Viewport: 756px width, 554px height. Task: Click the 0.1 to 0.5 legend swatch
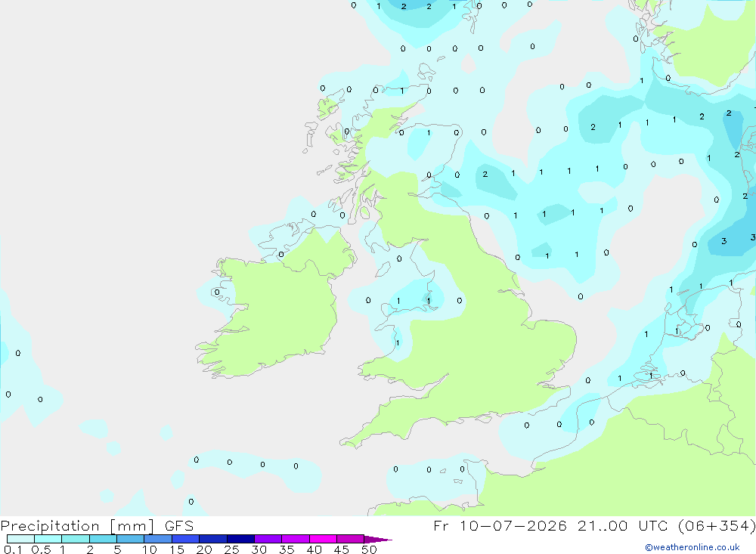point(20,539)
